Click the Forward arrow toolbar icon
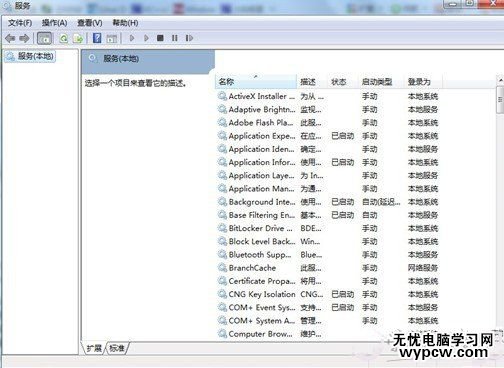This screenshot has width=504, height=368. pyautogui.click(x=24, y=38)
